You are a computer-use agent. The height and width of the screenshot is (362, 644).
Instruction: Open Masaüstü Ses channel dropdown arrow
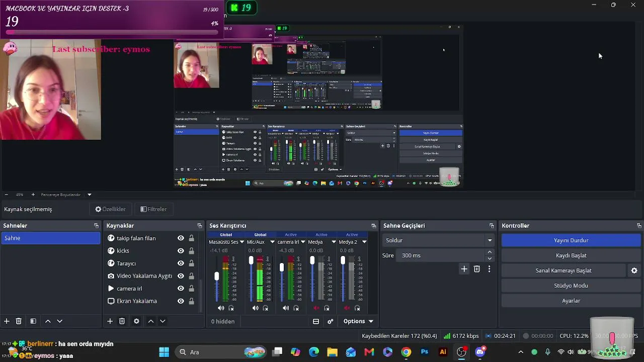pos(242,242)
